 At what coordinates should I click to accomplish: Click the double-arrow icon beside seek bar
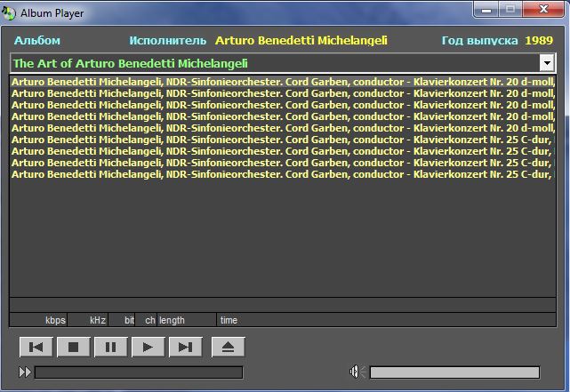click(25, 372)
